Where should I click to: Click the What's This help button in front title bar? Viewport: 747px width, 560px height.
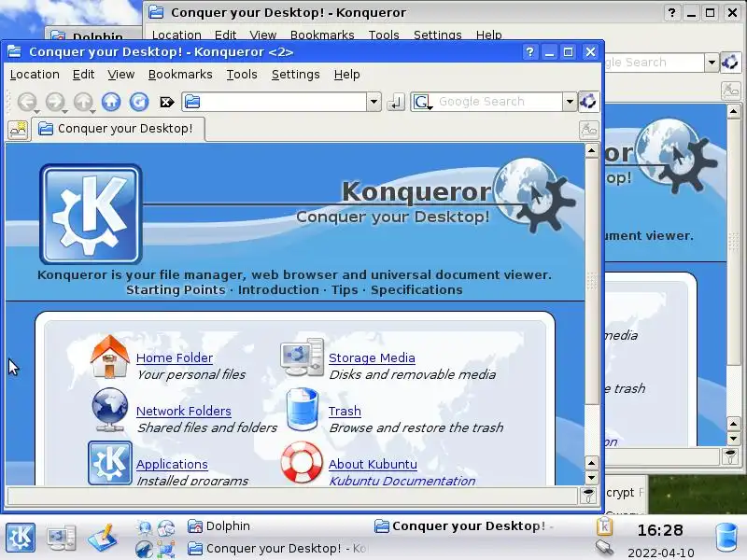[x=529, y=52]
